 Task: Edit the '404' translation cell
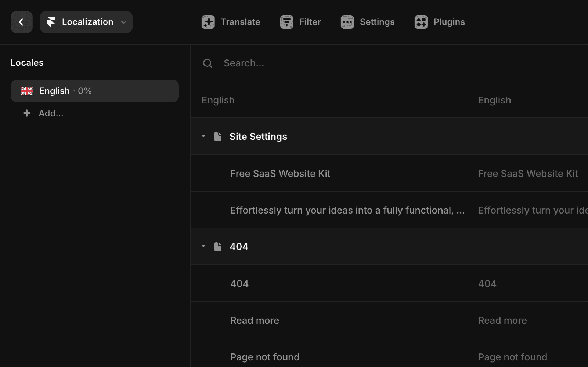point(487,284)
